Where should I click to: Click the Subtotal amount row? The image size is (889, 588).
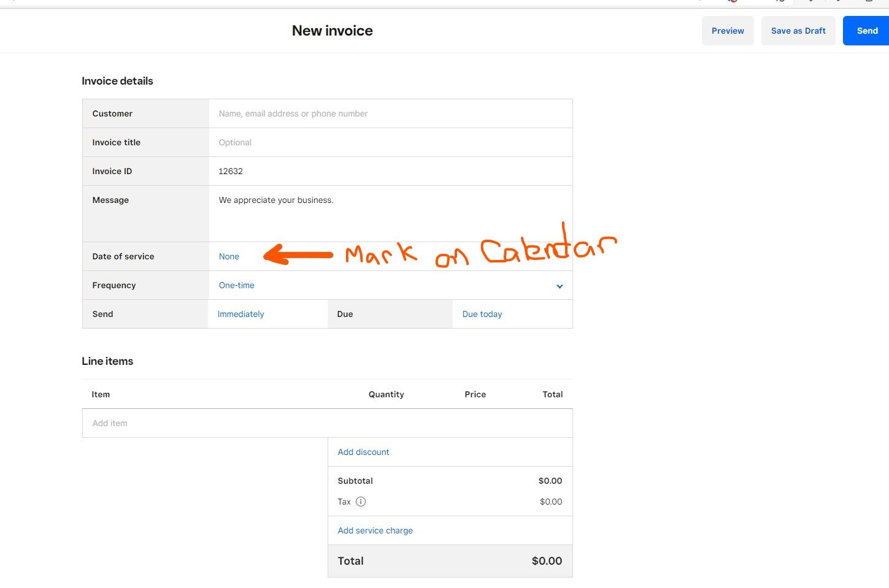click(x=450, y=481)
